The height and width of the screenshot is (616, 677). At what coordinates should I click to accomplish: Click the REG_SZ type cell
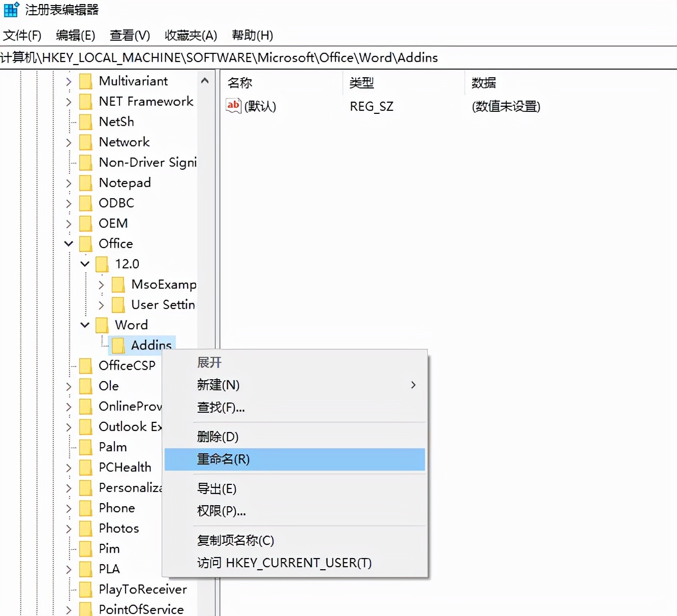click(x=372, y=106)
